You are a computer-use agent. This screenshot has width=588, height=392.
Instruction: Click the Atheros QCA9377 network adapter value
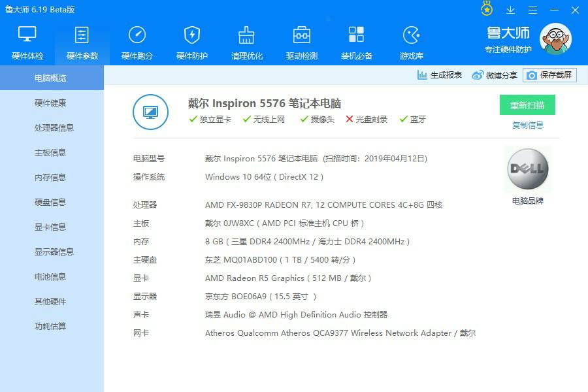(340, 333)
